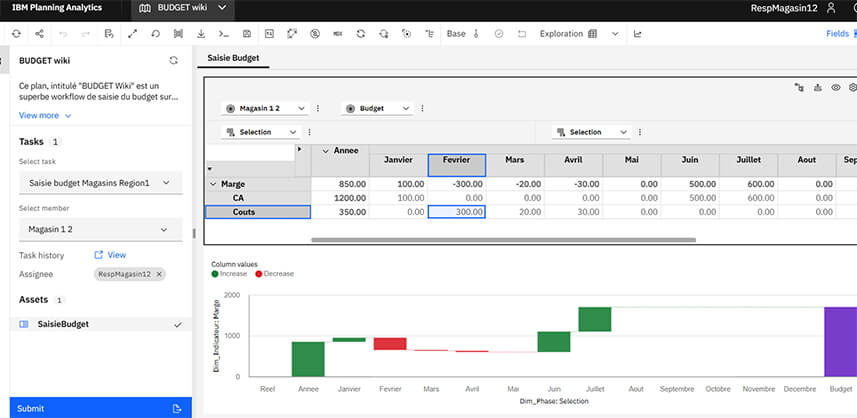The height and width of the screenshot is (418, 857).
Task: Click the Couts Avril cell 30.00
Action: coord(574,212)
